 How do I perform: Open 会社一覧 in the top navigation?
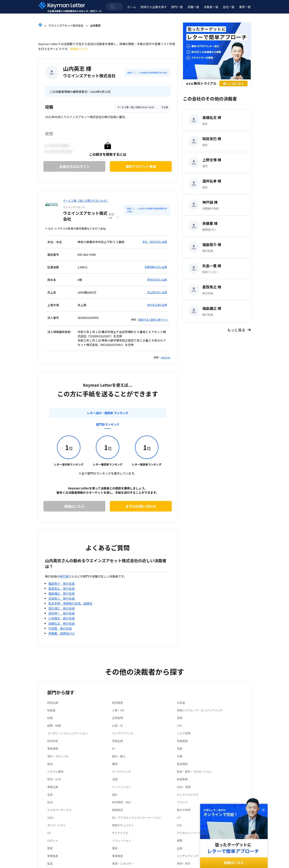[x=228, y=7]
